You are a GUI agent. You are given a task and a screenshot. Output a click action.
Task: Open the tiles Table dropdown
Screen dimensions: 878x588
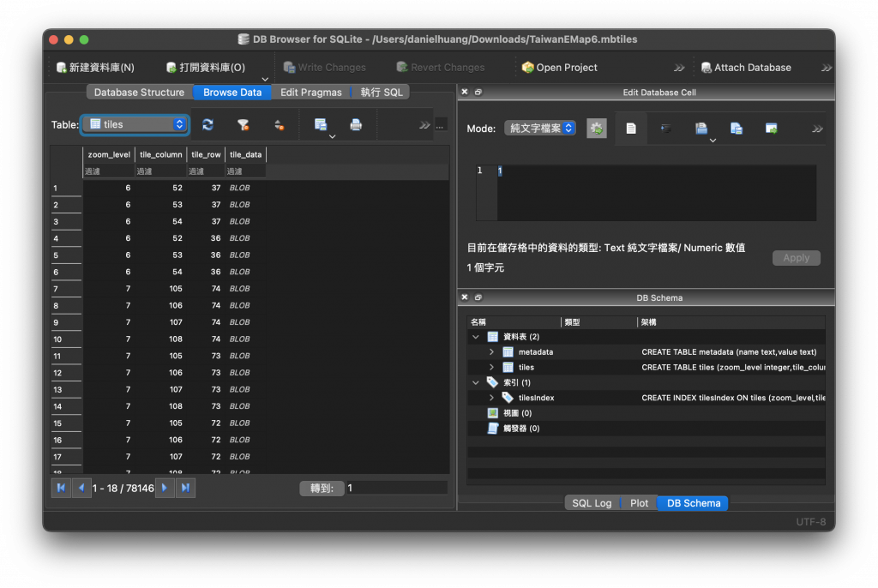[135, 124]
